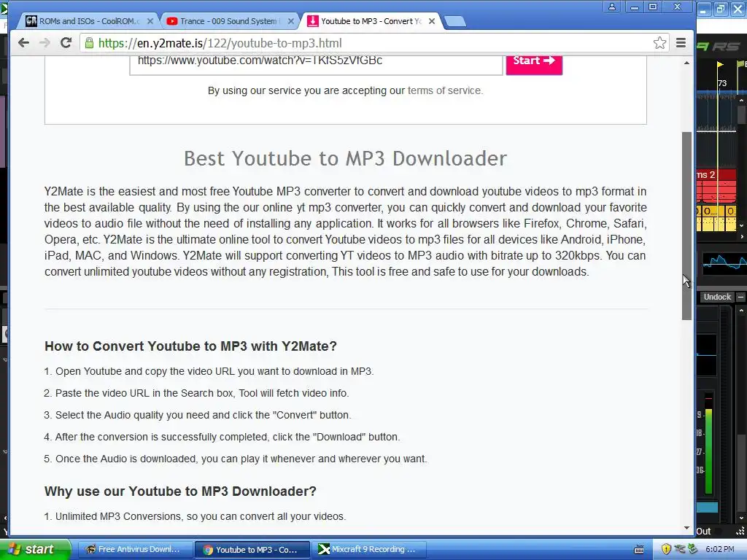
Task: Click the yellow security shield tray icon
Action: pyautogui.click(x=666, y=549)
